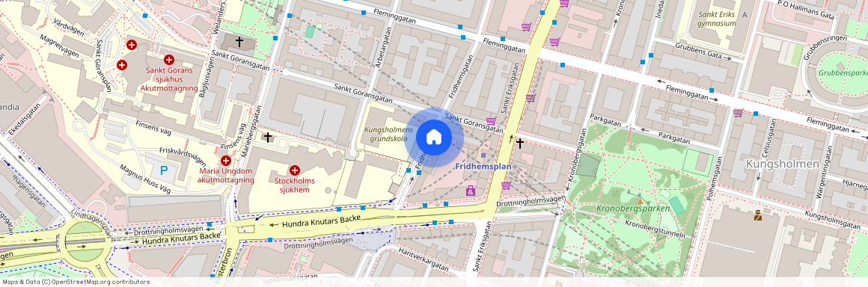Screen dimensions: 868x287
Task: Click the police icon near Kungsholmsgatan
Action: coord(757,215)
